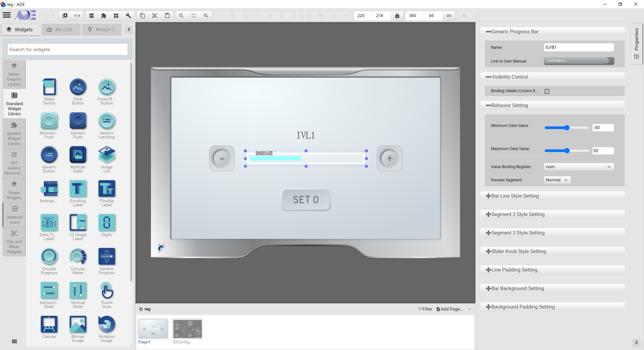This screenshot has width=644, height=350.
Task: Open the Preview Segment dropdown
Action: click(557, 180)
